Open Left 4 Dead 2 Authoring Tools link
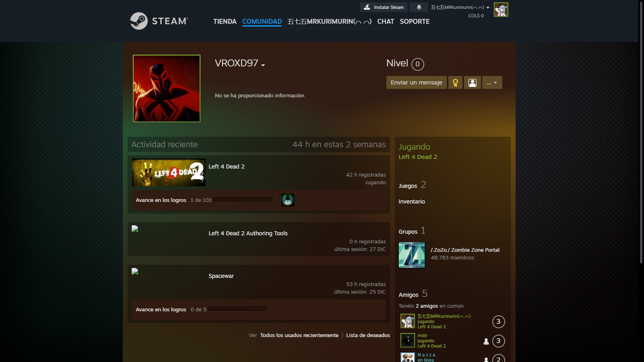Viewport: 644px width, 362px height. click(248, 233)
